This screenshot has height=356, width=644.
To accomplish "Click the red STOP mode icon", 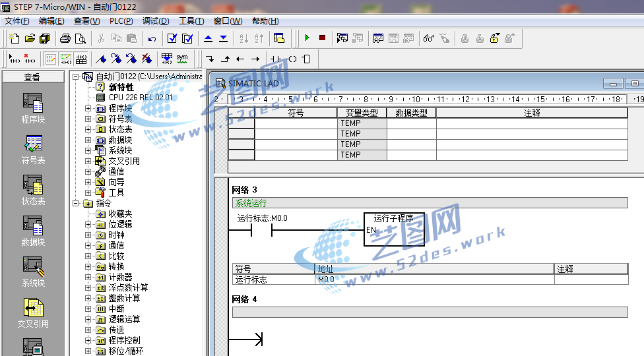I will (323, 38).
